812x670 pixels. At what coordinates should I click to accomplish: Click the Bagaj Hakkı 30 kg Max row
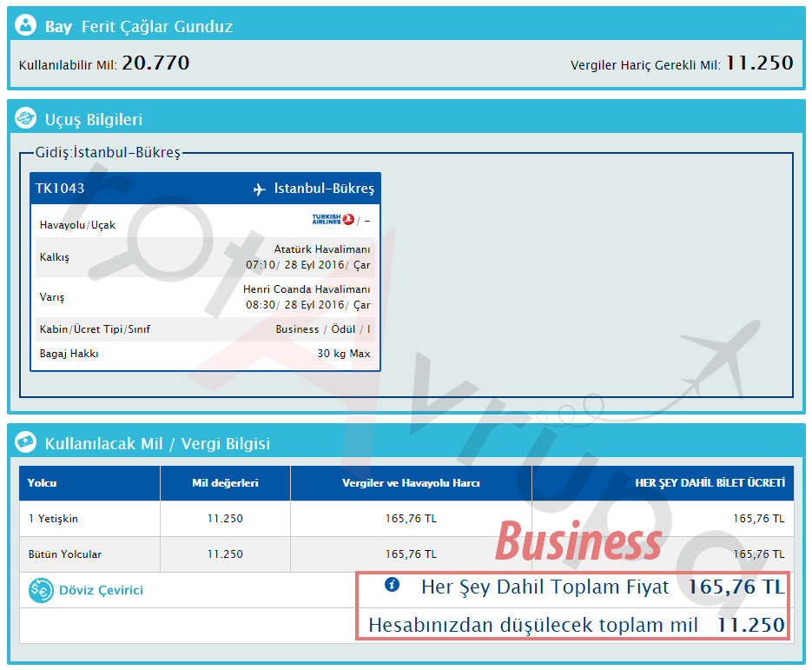click(205, 354)
